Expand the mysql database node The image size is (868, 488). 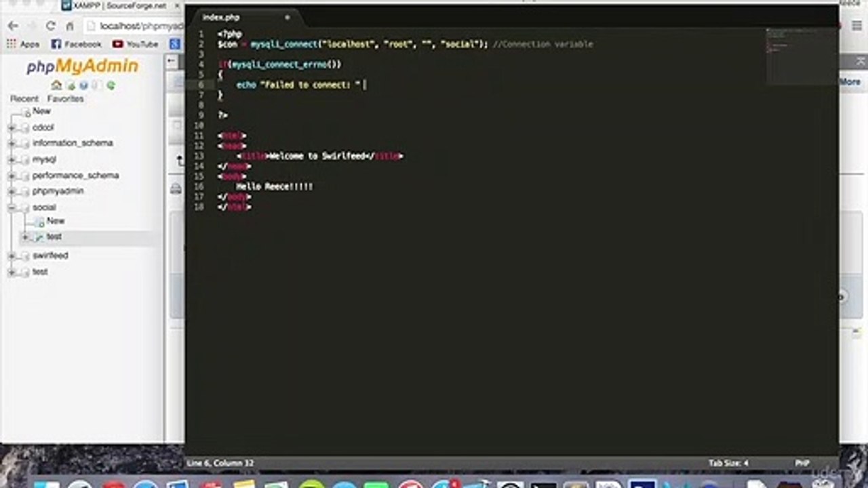[x=12, y=160]
